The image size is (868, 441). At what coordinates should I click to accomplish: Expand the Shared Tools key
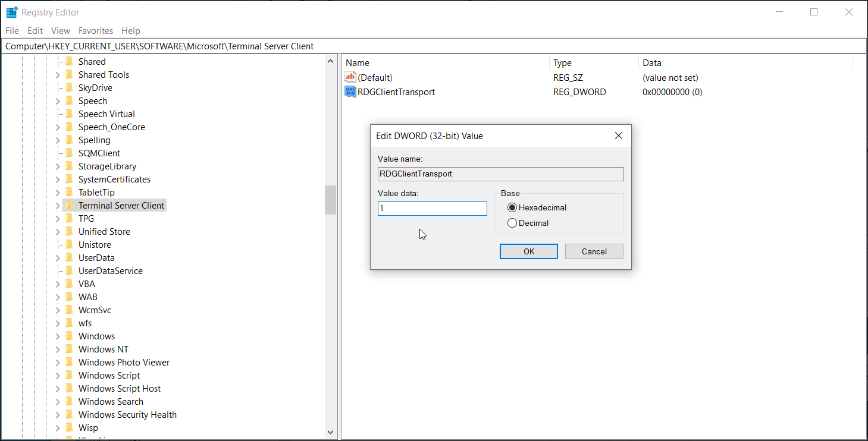click(x=58, y=75)
